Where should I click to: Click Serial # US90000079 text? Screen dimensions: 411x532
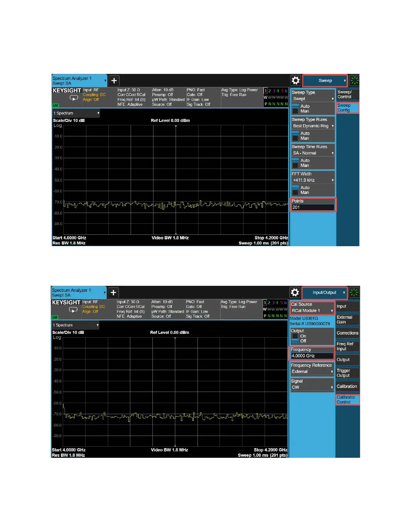click(310, 324)
